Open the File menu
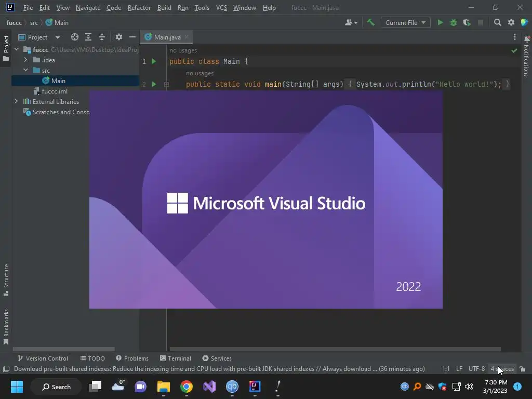Screen dimensions: 532x399 click(x=28, y=7)
